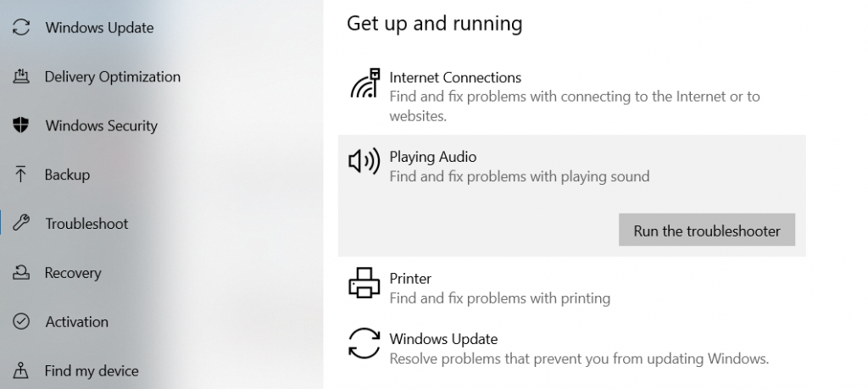Click the 'Get up and running' heading

(x=434, y=24)
